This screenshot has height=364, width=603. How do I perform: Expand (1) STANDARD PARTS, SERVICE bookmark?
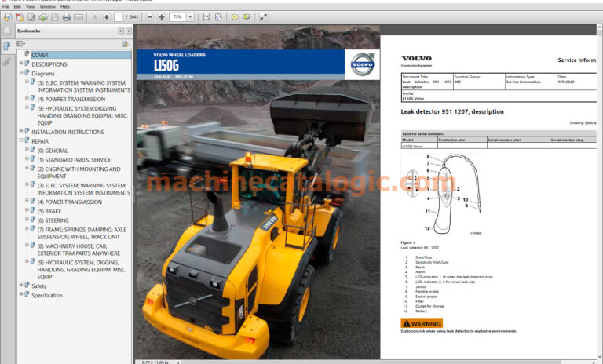coord(27,158)
